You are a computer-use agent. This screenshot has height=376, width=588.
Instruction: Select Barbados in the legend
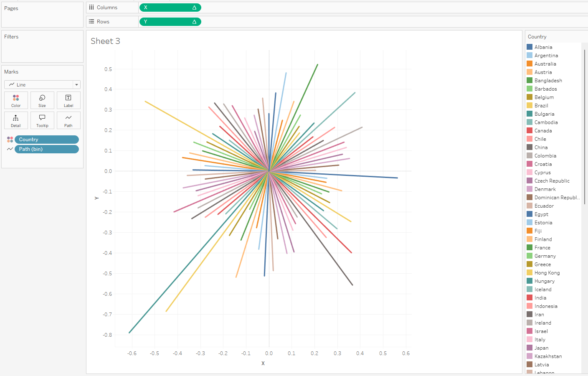pyautogui.click(x=545, y=89)
